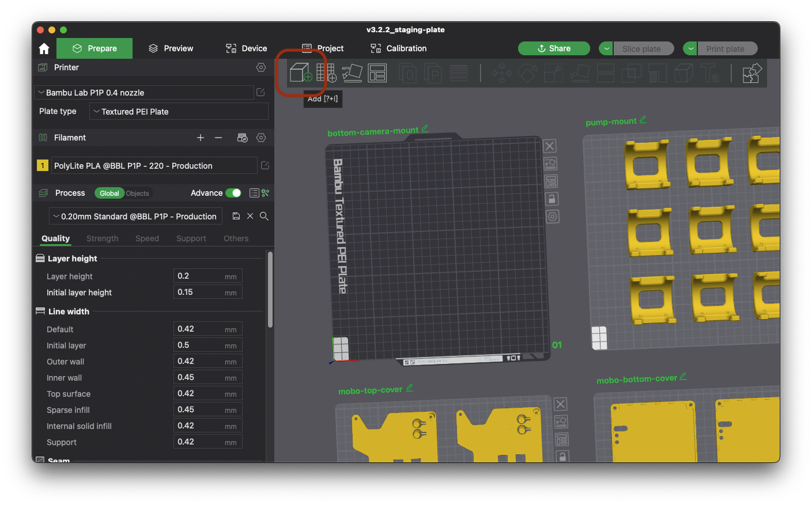812x505 pixels.
Task: Click the yellow filament 1 color swatch
Action: [x=43, y=166]
